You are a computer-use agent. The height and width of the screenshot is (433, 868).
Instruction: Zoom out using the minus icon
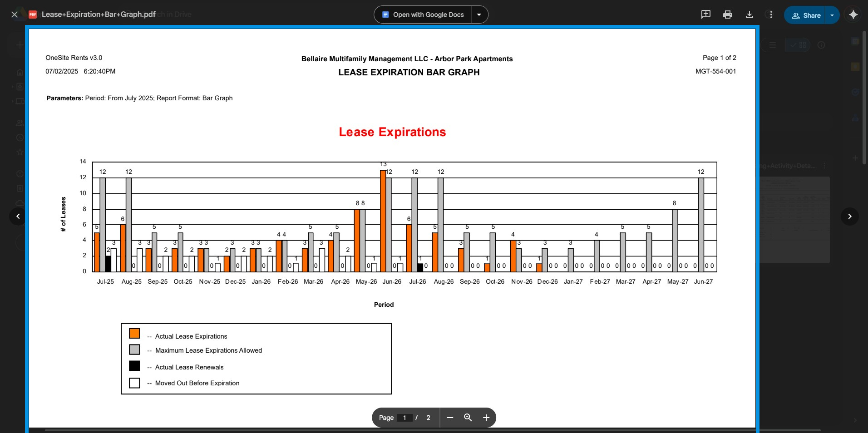coord(450,418)
